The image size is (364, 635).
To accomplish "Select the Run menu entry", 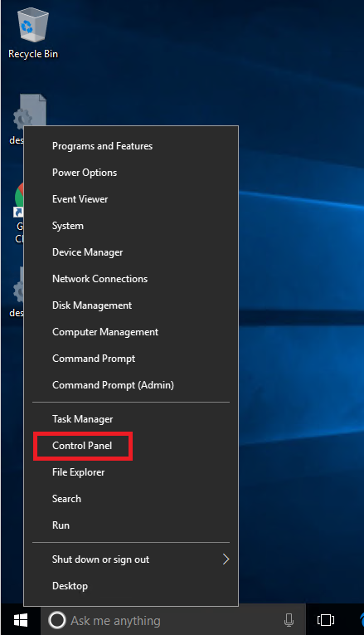I will point(61,525).
